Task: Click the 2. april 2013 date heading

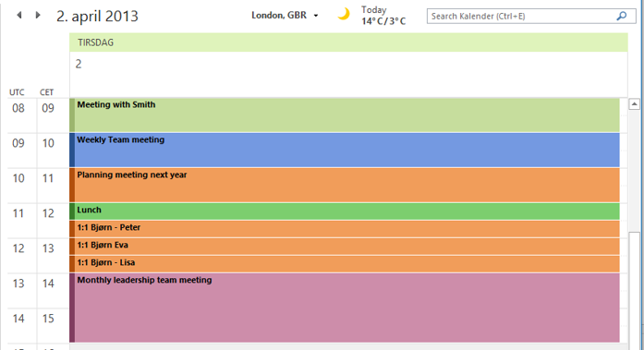Action: click(97, 16)
